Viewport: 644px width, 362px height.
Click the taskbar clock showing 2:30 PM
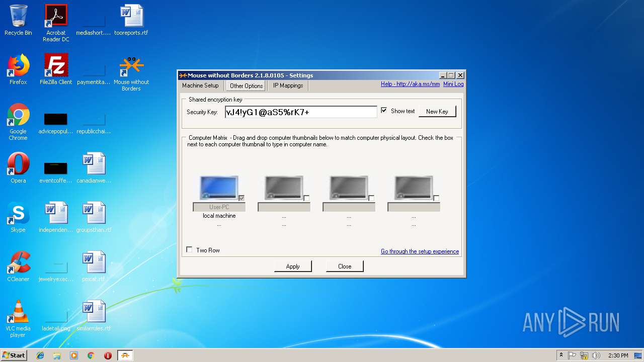pyautogui.click(x=618, y=355)
